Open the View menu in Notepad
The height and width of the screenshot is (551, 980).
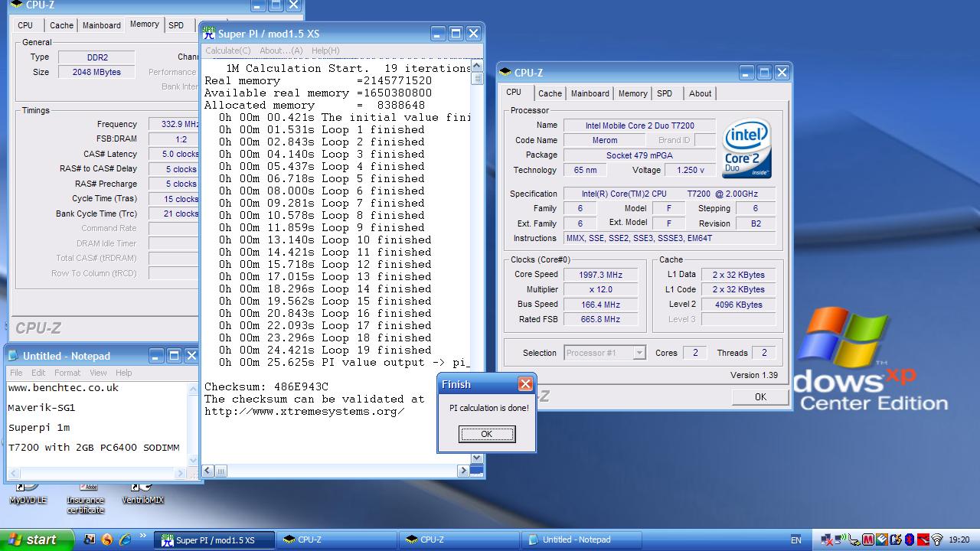(98, 373)
